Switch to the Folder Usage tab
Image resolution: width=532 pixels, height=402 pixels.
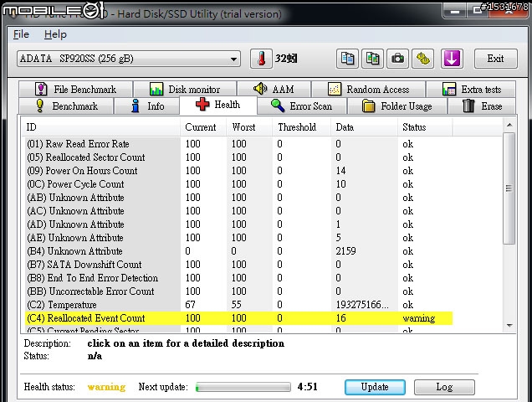(x=397, y=106)
